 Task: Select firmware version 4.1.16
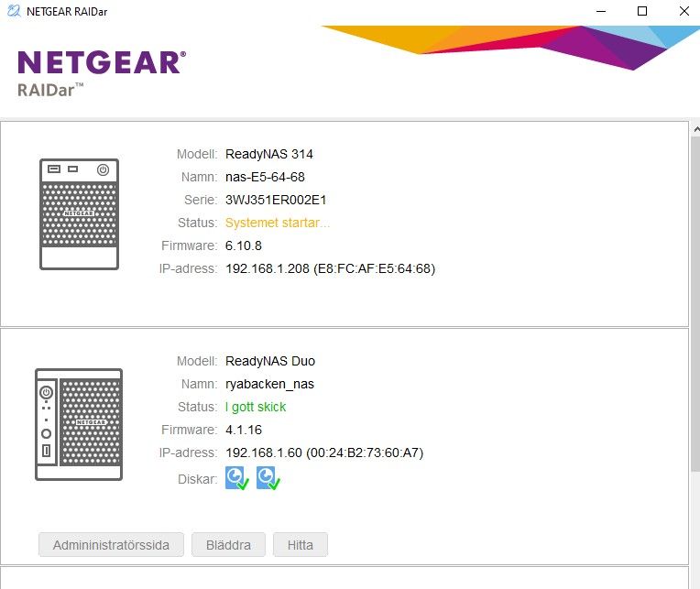click(244, 430)
